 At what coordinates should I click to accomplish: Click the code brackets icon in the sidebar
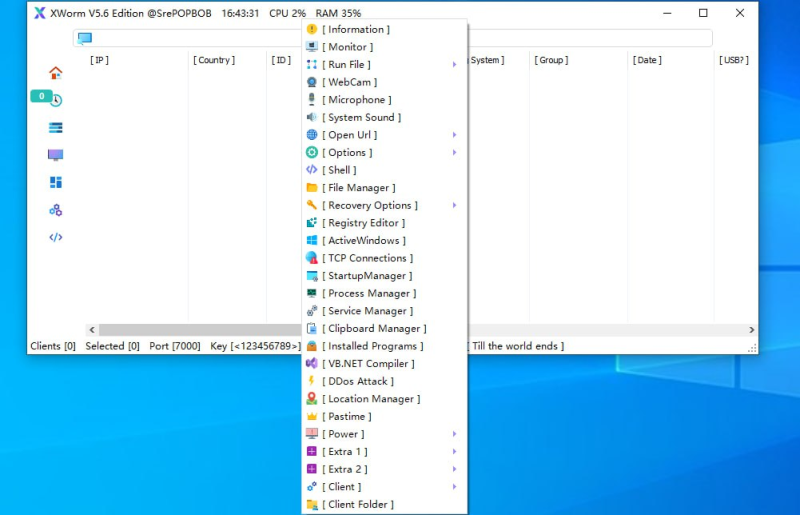point(56,237)
